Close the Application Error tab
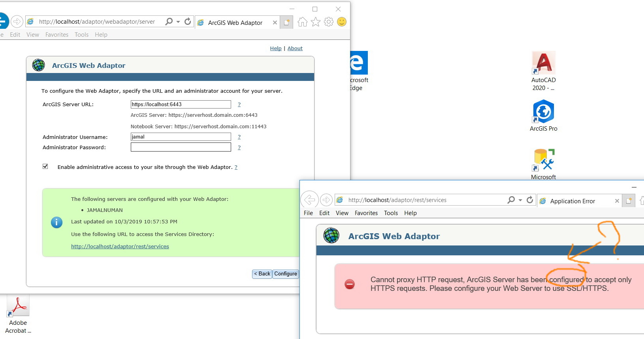The image size is (644, 339). (617, 201)
